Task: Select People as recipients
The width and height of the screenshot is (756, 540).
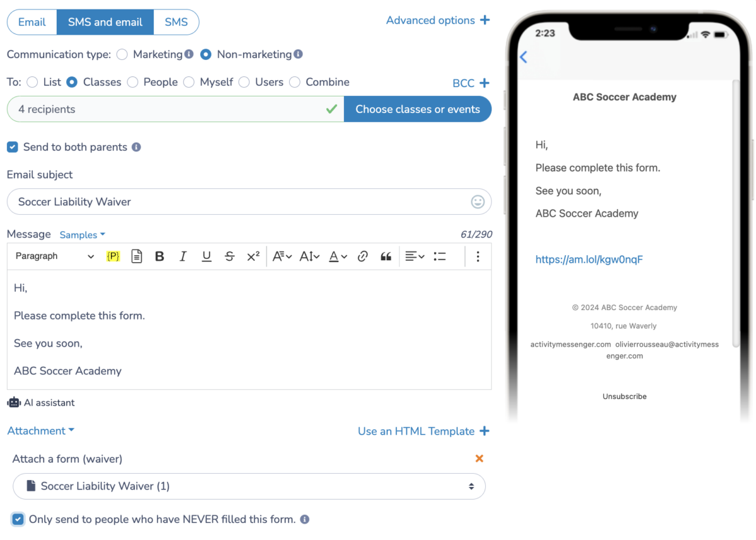Action: [x=132, y=82]
